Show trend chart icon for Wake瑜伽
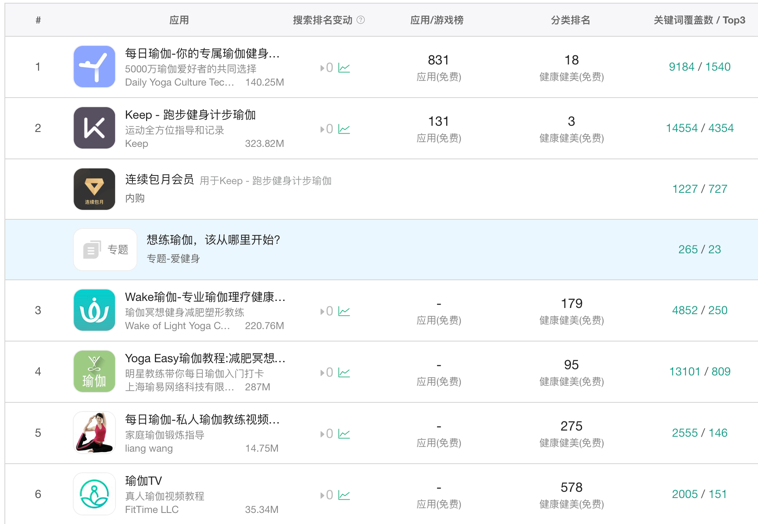Viewport: 758px width, 524px height. (x=344, y=311)
